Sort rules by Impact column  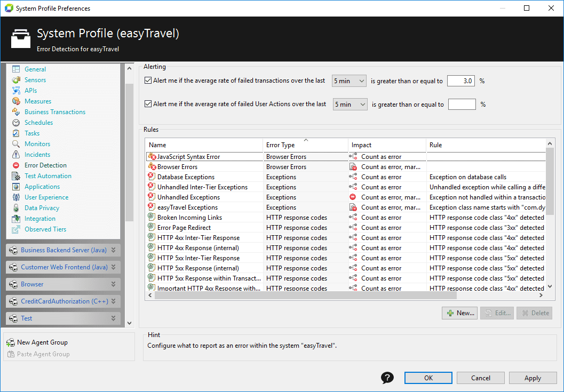[387, 145]
